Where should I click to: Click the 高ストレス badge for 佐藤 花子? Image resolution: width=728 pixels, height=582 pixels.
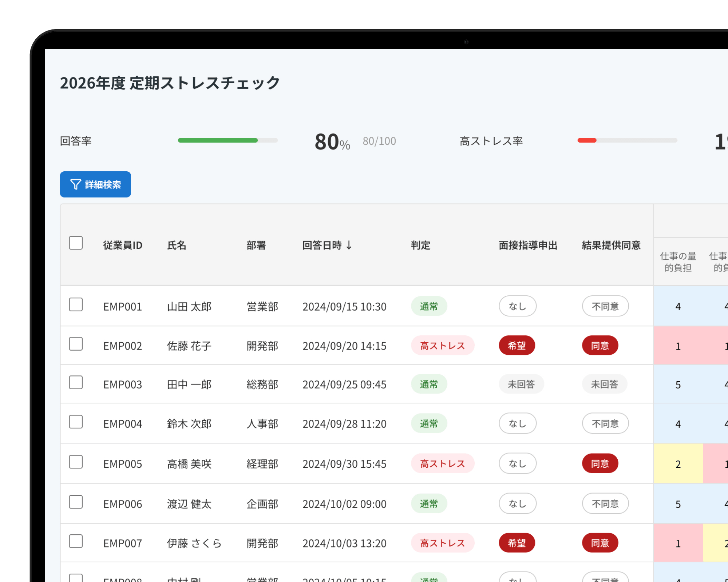coord(443,346)
